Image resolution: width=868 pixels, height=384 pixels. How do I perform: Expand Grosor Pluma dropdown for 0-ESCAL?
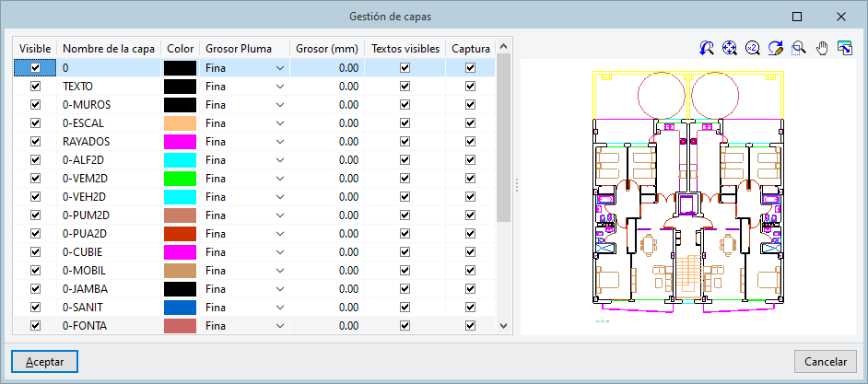click(280, 122)
